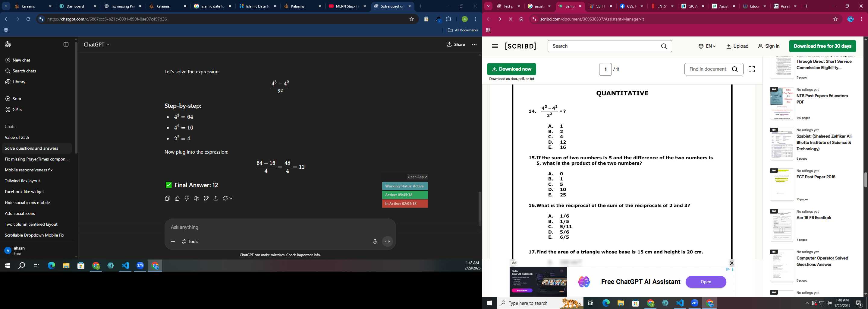Start voice mode with the waveform icon
The height and width of the screenshot is (309, 868).
click(388, 241)
